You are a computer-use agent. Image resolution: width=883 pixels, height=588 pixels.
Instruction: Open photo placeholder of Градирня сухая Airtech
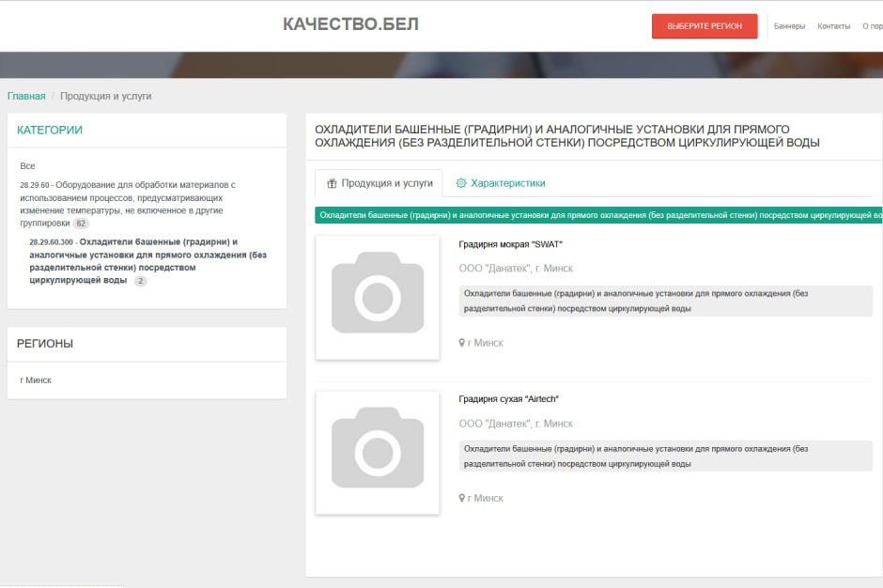378,452
